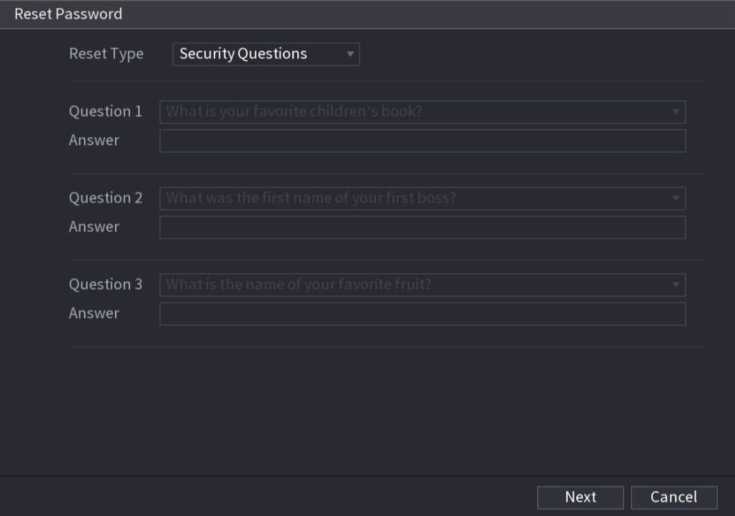Image resolution: width=735 pixels, height=516 pixels.
Task: Open the Security Questions reset type dropdown
Action: pyautogui.click(x=265, y=54)
